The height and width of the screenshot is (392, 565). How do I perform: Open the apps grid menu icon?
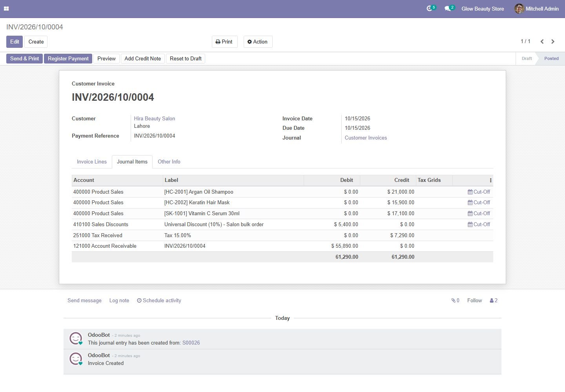(6, 9)
